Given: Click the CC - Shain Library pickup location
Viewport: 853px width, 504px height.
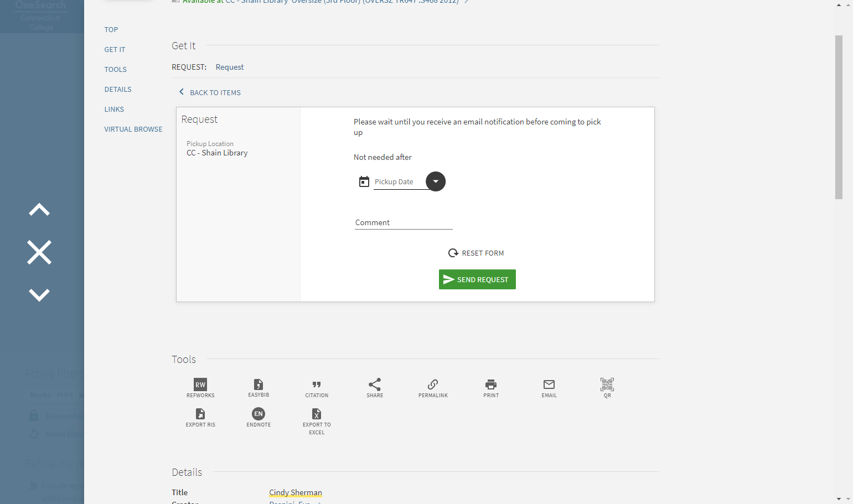Looking at the screenshot, I should (217, 153).
